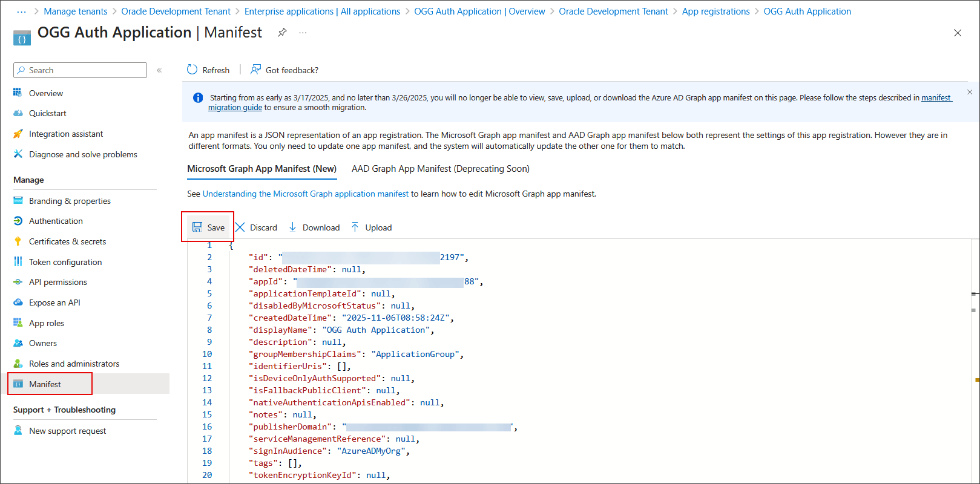Click the Quickstart cloud icon

point(18,113)
